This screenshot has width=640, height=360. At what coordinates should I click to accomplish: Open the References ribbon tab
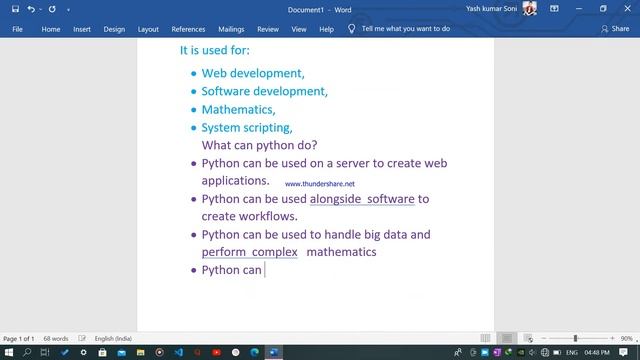point(188,29)
